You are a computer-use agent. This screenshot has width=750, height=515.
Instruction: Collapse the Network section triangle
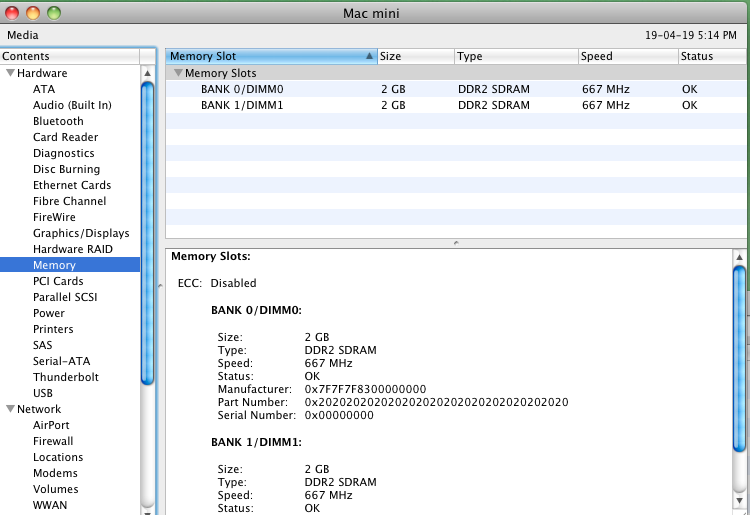[x=11, y=409]
